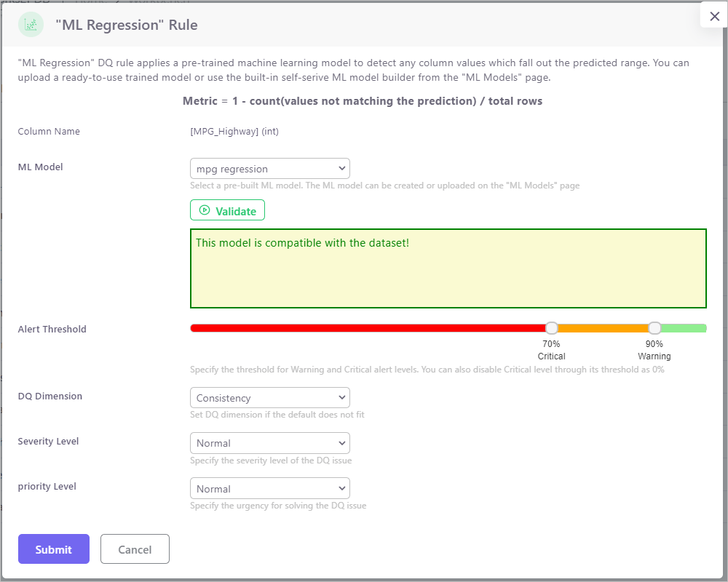
Task: Click the green segment of Alert Threshold bar
Action: (684, 328)
